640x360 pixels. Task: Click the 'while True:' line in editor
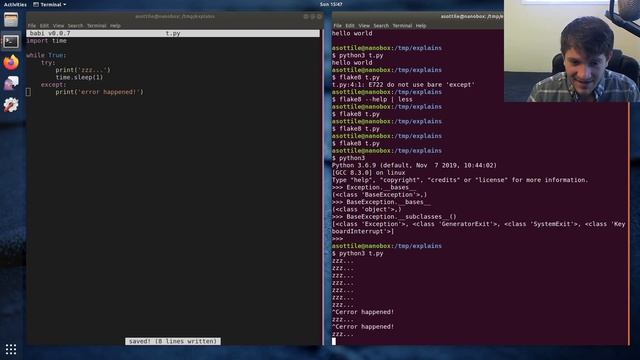click(x=47, y=55)
